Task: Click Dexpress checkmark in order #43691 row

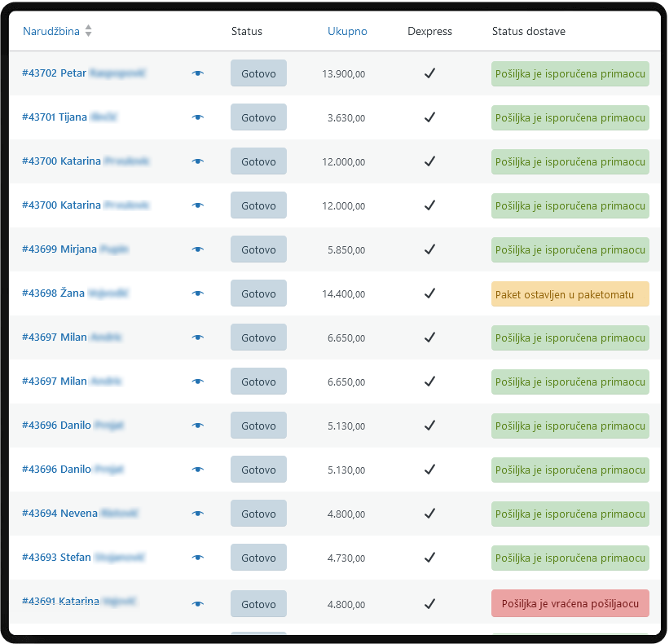Action: pos(429,604)
